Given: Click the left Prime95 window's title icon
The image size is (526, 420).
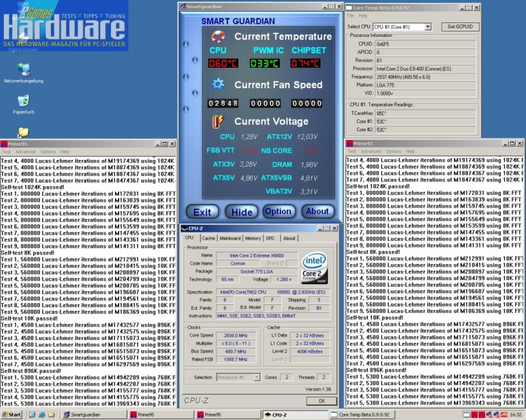Looking at the screenshot, I should click(4, 144).
